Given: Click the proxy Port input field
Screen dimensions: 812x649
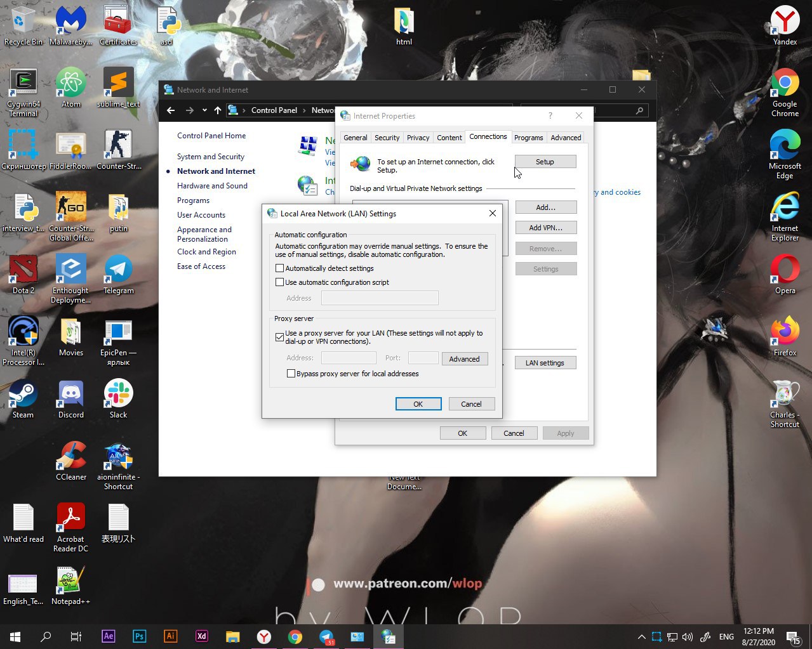Looking at the screenshot, I should pos(423,358).
